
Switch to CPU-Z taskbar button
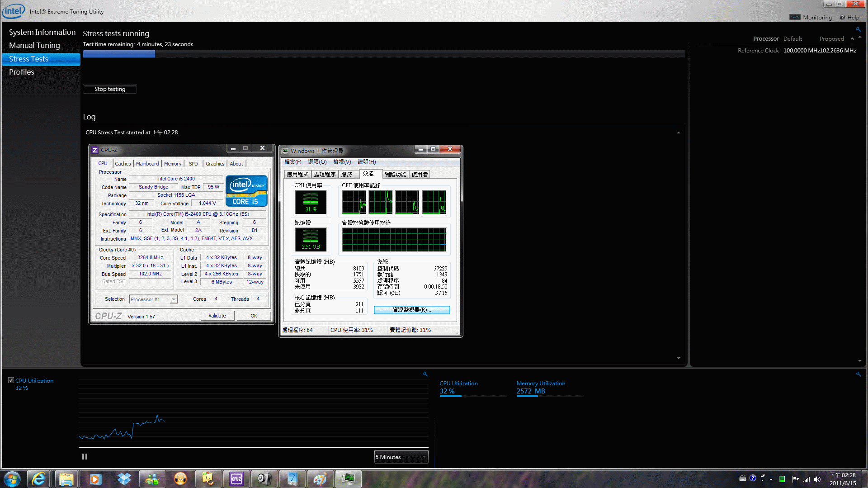[x=236, y=479]
